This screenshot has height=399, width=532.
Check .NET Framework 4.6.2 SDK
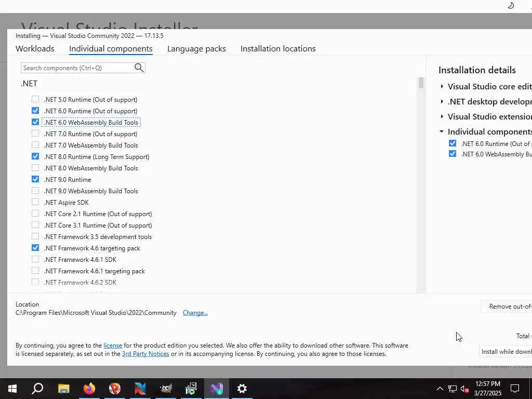pos(35,282)
